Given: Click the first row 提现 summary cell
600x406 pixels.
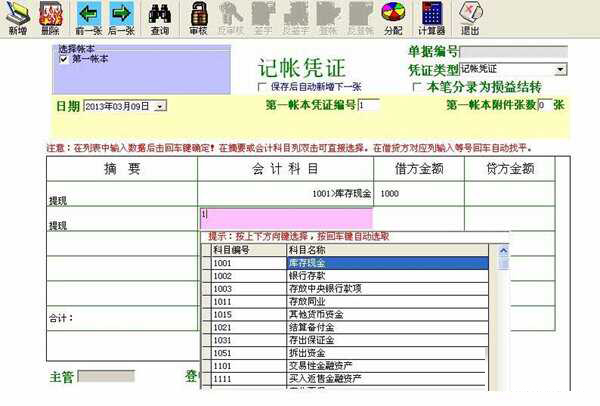Looking at the screenshot, I should click(122, 194).
